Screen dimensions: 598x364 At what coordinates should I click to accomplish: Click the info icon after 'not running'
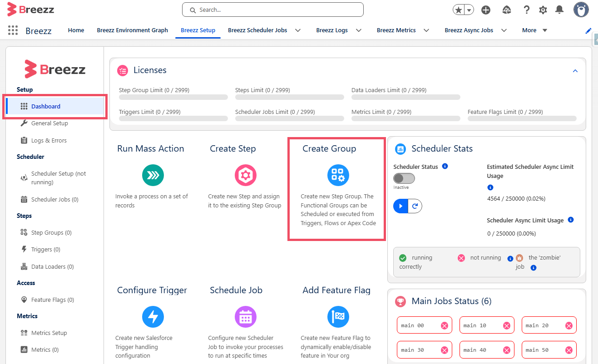pyautogui.click(x=510, y=259)
